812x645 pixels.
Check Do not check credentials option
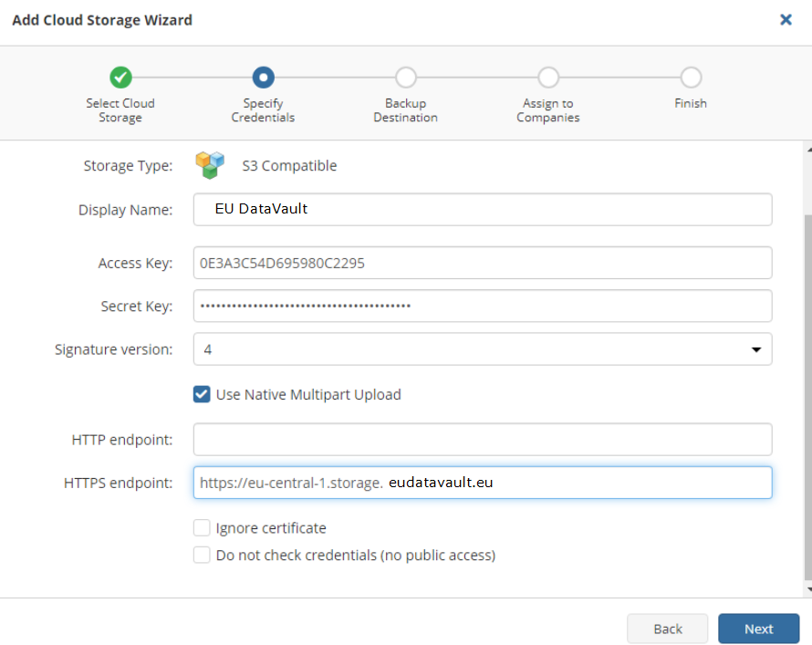tap(202, 555)
